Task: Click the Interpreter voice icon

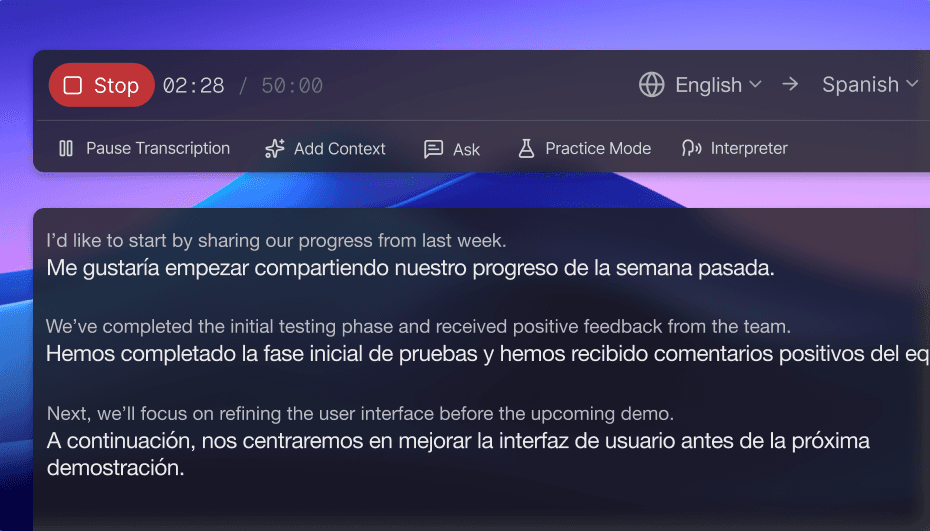Action: (x=691, y=149)
